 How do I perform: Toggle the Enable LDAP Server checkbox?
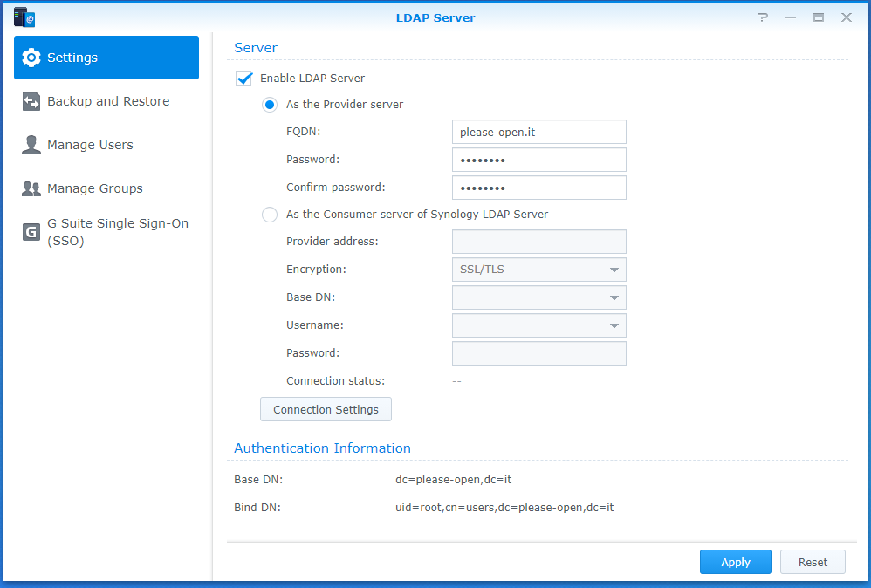pyautogui.click(x=243, y=79)
